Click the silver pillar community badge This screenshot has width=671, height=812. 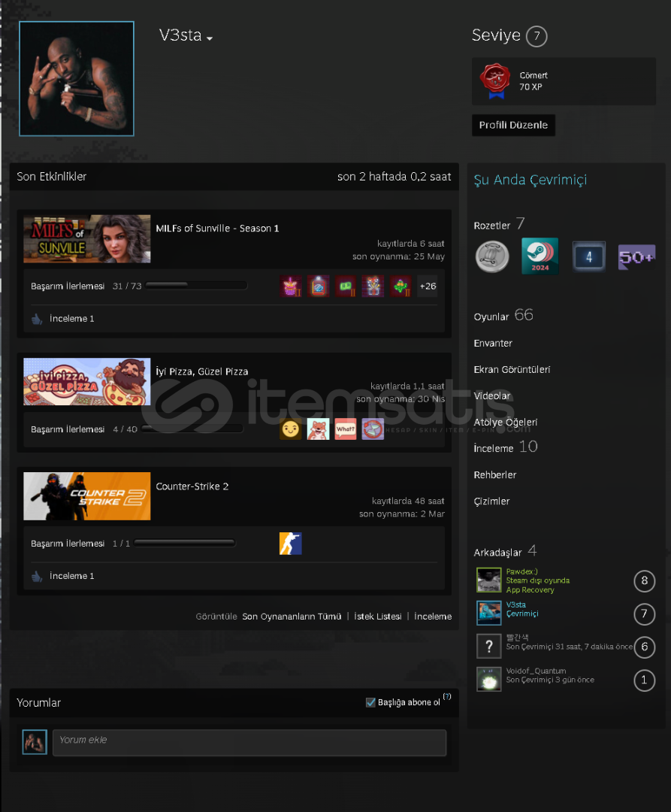click(492, 256)
